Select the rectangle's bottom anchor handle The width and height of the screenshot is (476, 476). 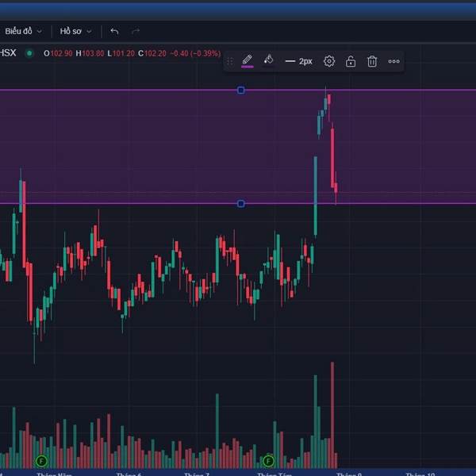click(240, 204)
